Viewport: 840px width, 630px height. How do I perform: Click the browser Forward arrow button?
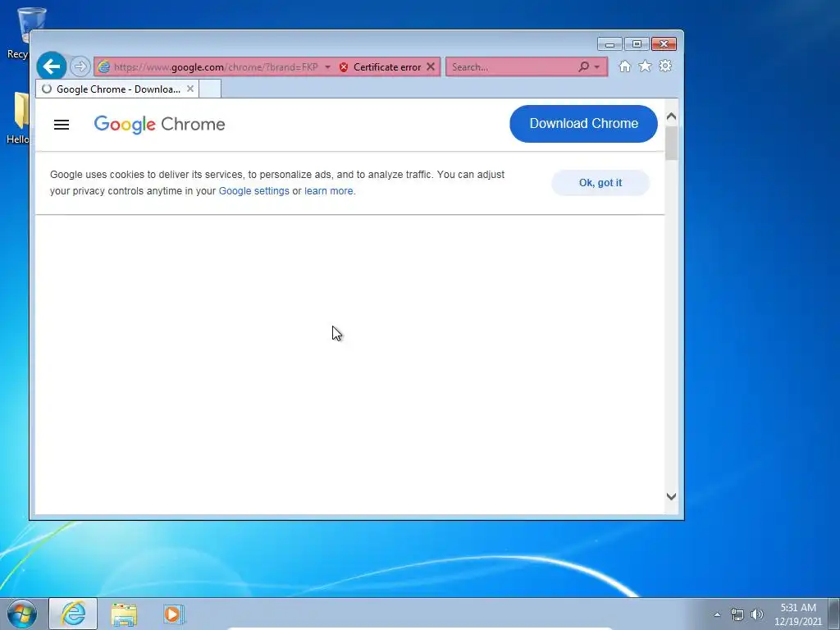(80, 67)
